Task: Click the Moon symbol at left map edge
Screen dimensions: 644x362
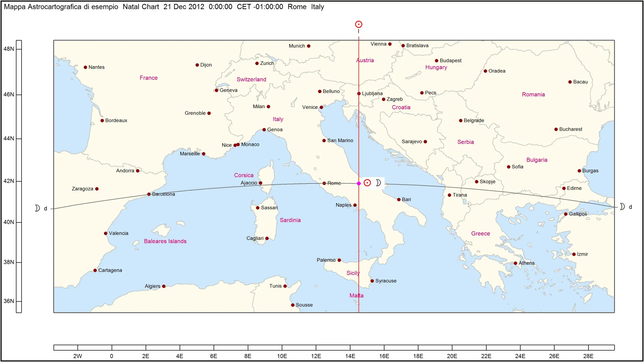Action: pyautogui.click(x=37, y=208)
